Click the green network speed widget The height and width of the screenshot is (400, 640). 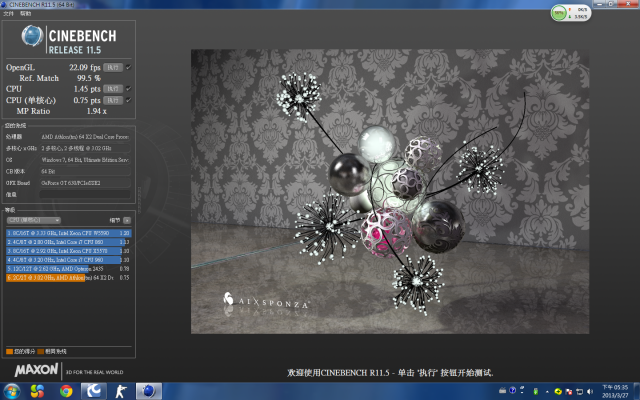click(571, 13)
